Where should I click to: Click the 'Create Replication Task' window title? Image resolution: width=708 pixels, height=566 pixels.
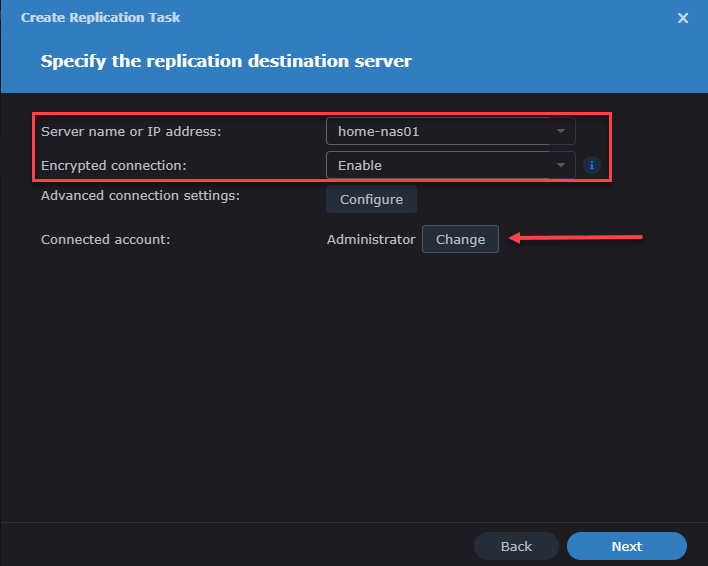tap(100, 18)
